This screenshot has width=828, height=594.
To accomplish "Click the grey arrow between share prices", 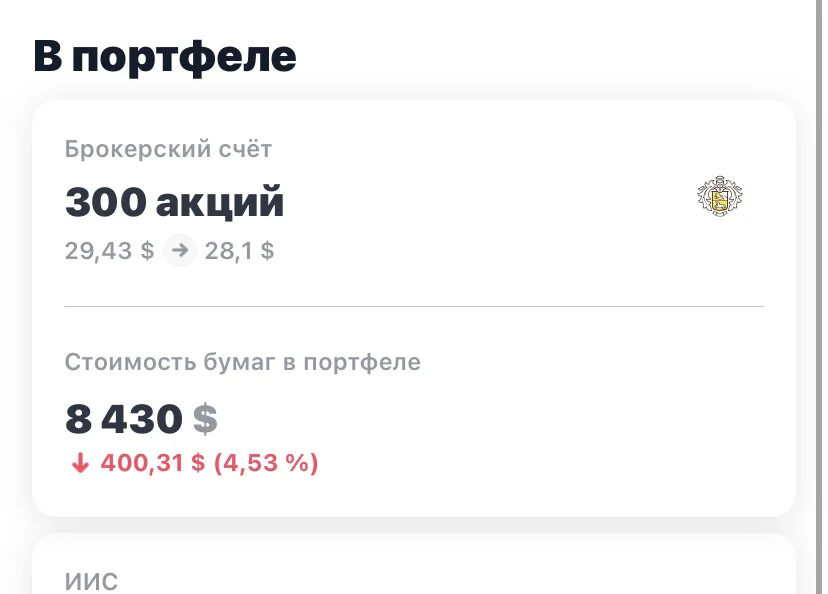I will [180, 250].
